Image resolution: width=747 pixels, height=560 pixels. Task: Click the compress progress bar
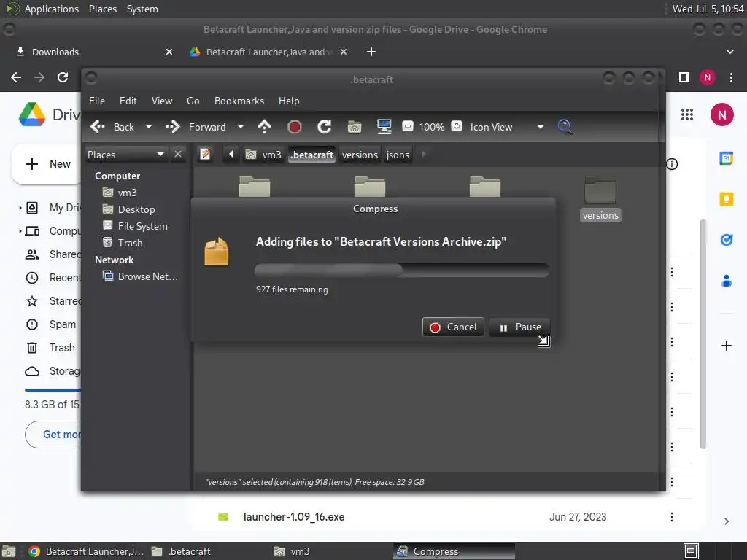click(402, 271)
